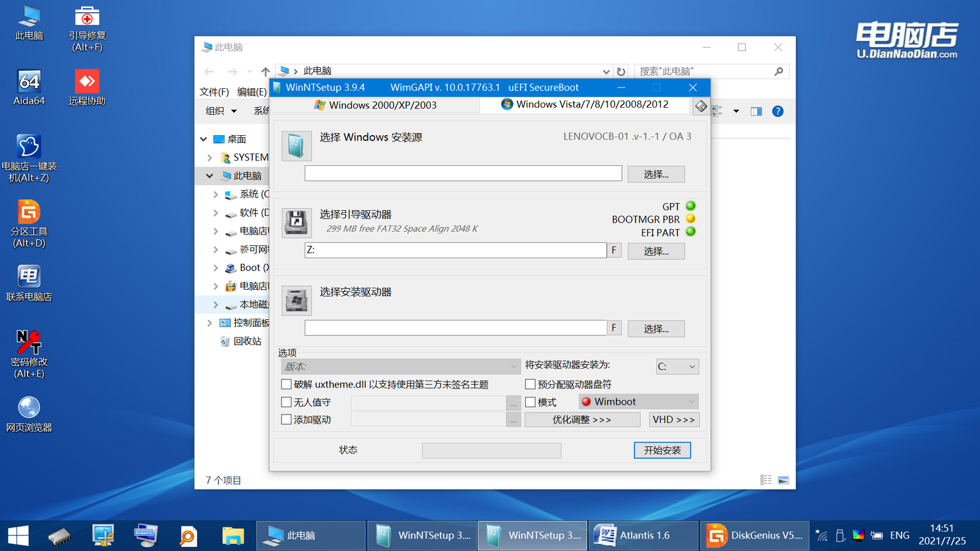Open File Explorer folder taskbar icon
The height and width of the screenshot is (551, 980).
click(233, 536)
